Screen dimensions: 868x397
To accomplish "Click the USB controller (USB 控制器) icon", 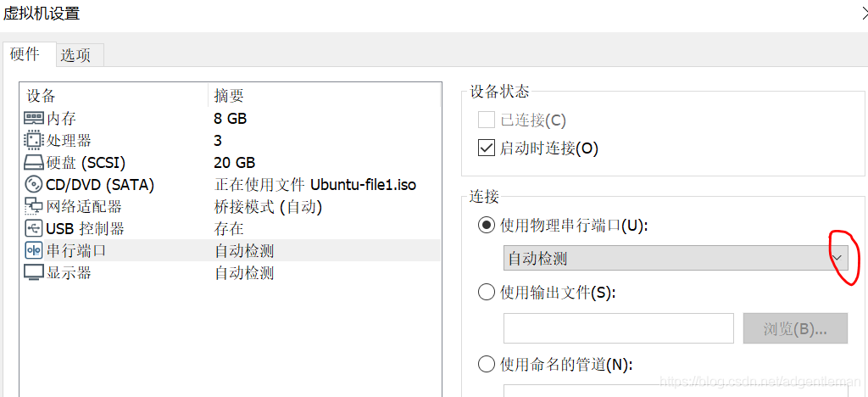I will (x=34, y=229).
